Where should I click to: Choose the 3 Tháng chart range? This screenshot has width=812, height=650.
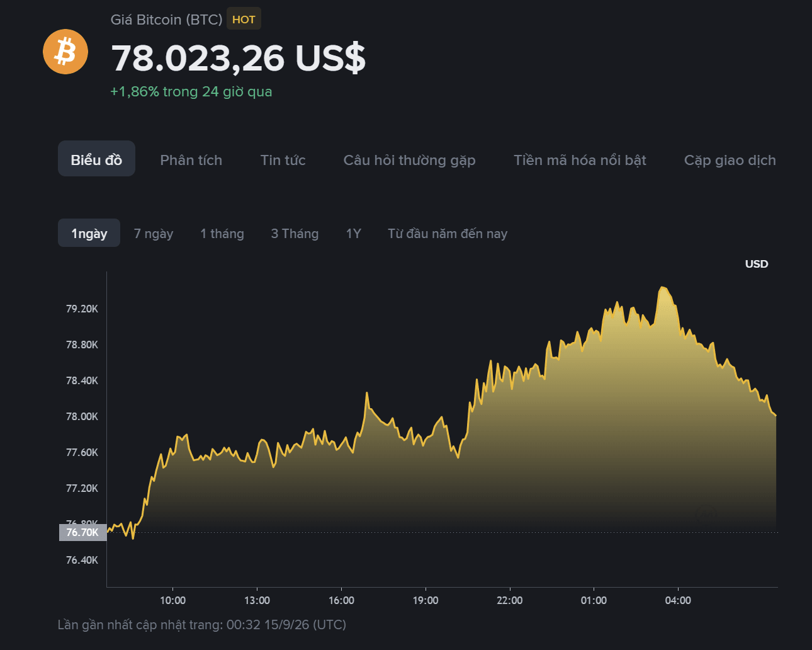tap(295, 234)
